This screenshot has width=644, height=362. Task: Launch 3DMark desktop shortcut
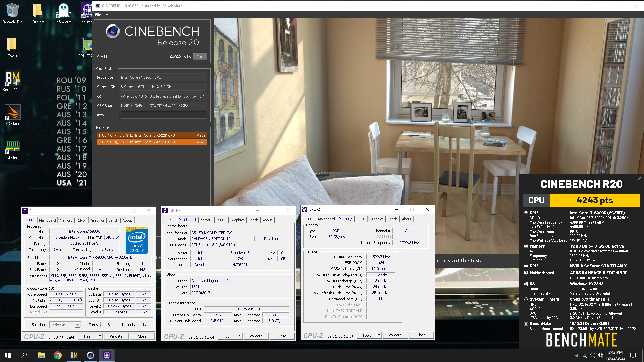[12, 115]
